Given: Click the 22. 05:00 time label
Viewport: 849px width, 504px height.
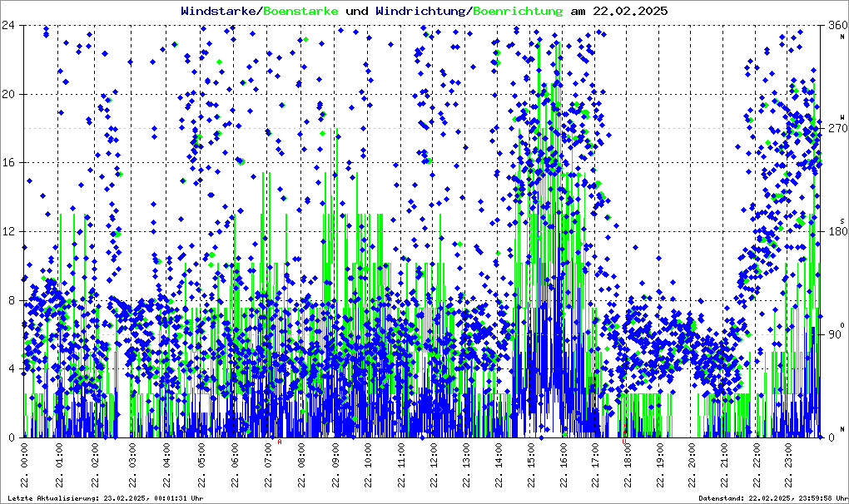Looking at the screenshot, I should [x=201, y=465].
